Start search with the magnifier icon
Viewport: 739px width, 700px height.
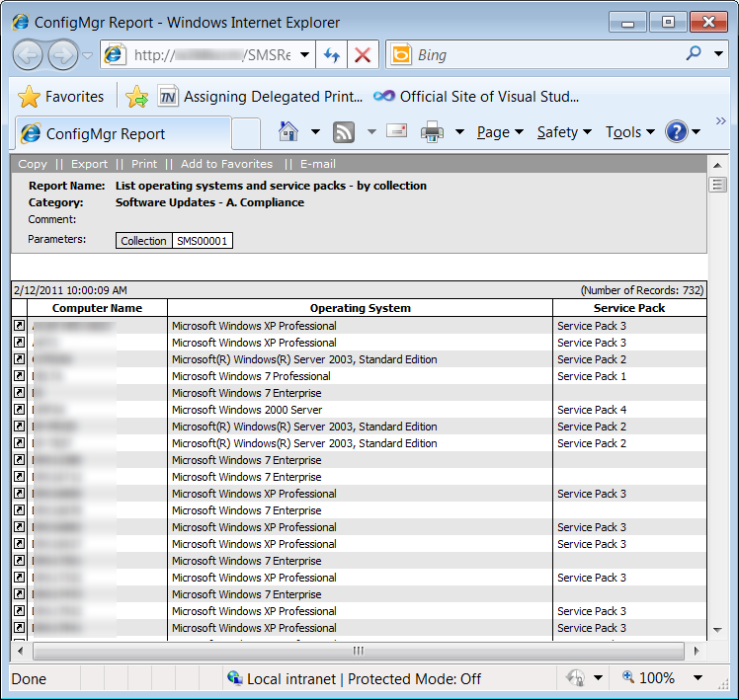pos(693,53)
